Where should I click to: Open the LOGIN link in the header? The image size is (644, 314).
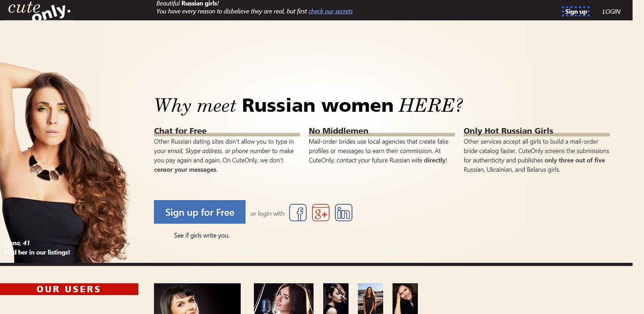pyautogui.click(x=611, y=12)
